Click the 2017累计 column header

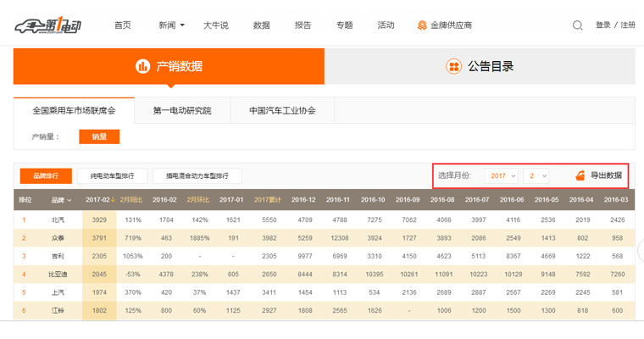268,200
